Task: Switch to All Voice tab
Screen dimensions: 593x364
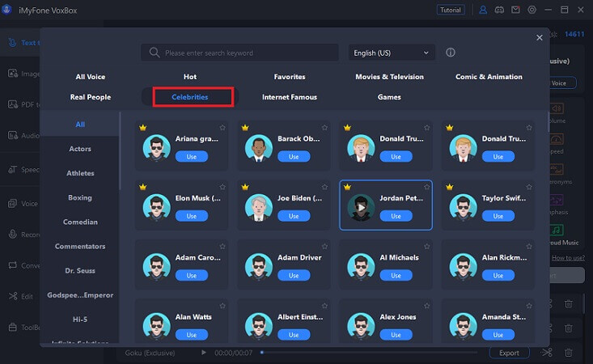Action: click(91, 77)
